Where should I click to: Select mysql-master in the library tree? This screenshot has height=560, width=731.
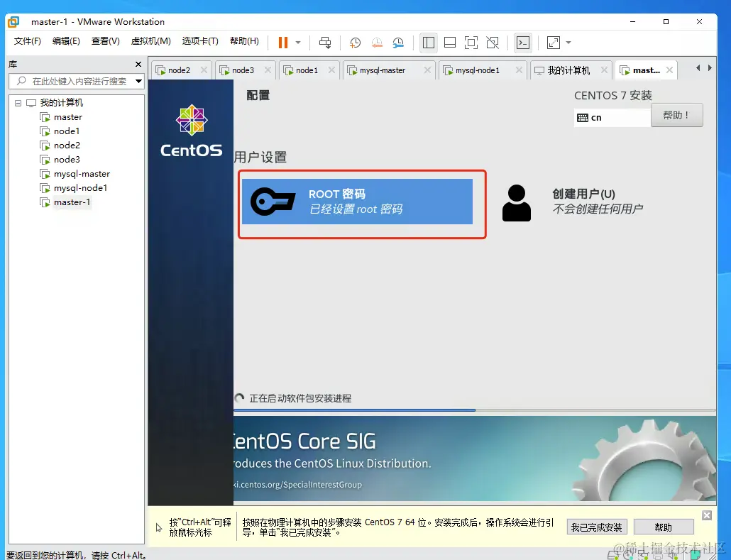[82, 174]
